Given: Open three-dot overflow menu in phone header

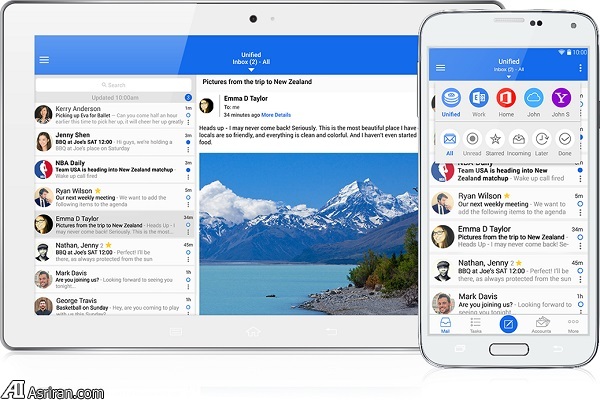Looking at the screenshot, I should tap(577, 67).
